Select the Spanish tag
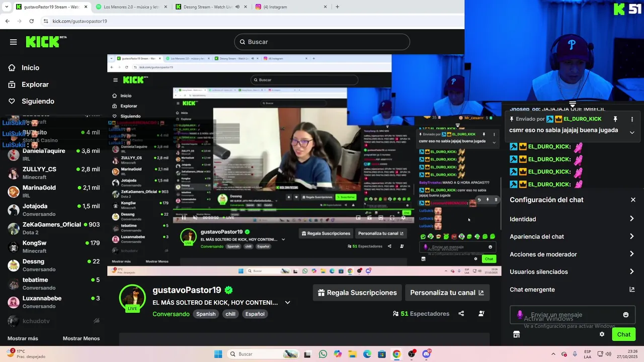Viewport: 644px width, 362px height. click(206, 314)
